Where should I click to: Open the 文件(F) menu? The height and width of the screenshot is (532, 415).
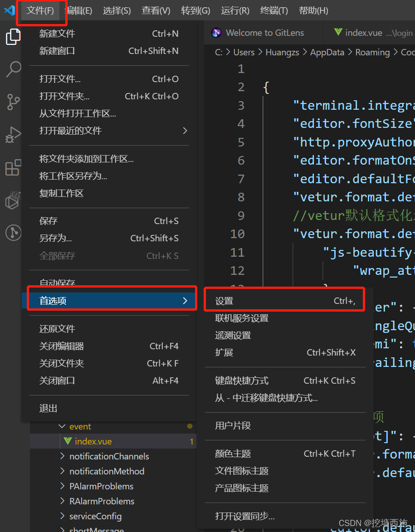[x=40, y=10]
